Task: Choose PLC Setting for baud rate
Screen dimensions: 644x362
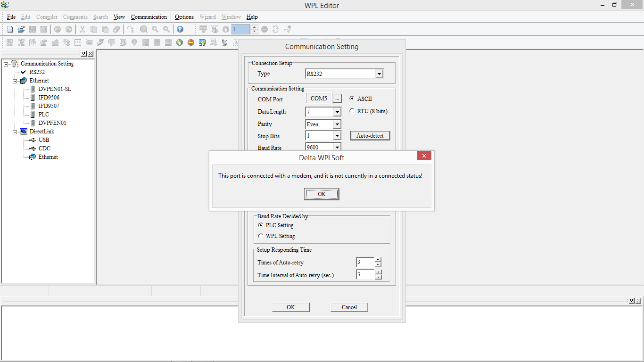Action: point(261,225)
